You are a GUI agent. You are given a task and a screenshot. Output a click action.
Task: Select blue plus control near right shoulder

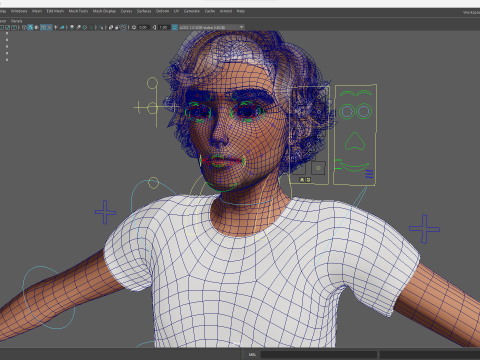pos(424,229)
